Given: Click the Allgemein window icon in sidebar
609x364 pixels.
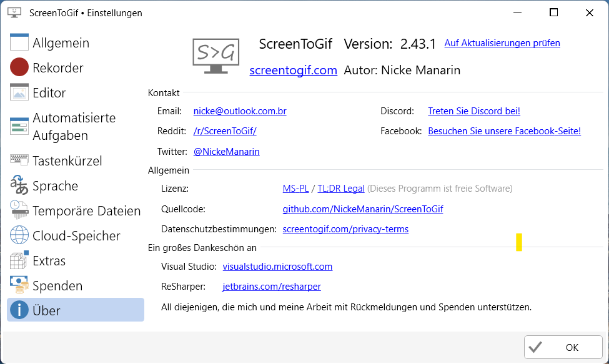Looking at the screenshot, I should [x=19, y=42].
